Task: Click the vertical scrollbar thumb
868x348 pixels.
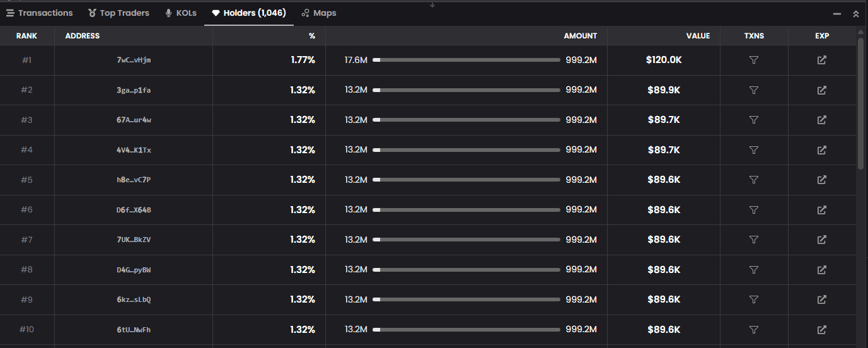Action: pyautogui.click(x=861, y=104)
